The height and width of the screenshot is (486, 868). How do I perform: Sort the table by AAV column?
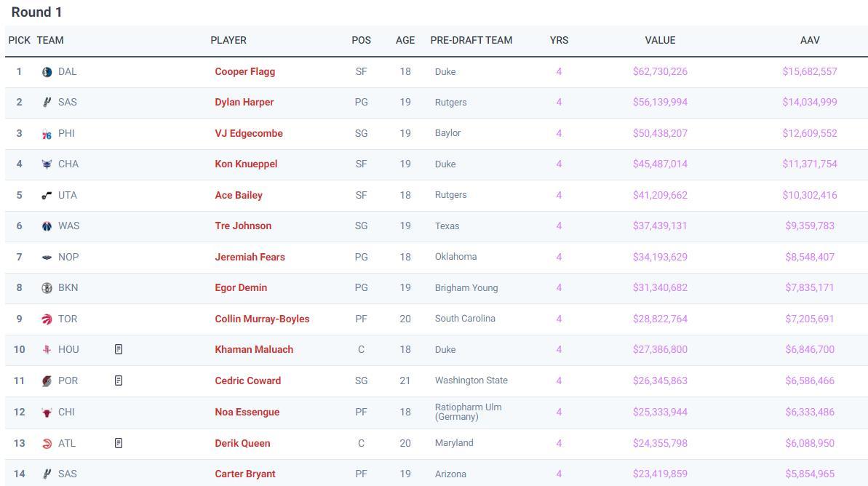click(810, 41)
